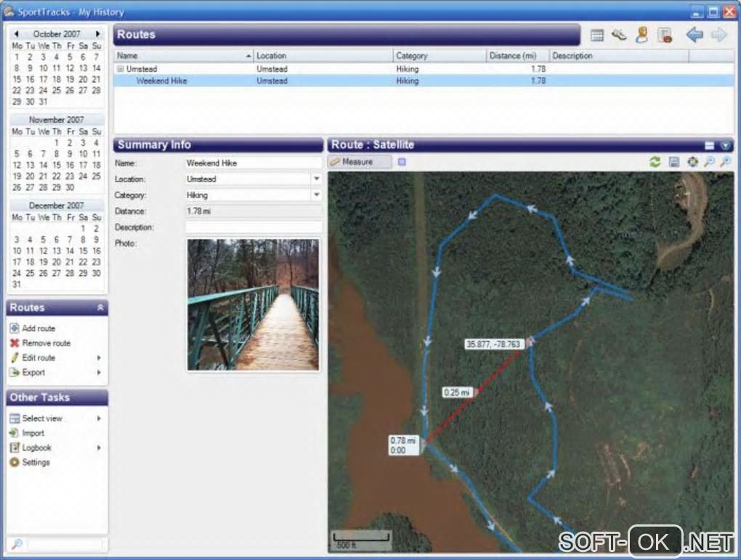Sort routes by Distance (mi) column
The image size is (741, 560).
[x=517, y=56]
